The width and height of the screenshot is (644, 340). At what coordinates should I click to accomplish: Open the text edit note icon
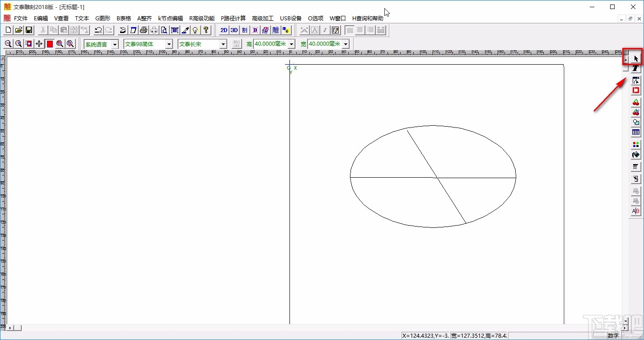point(336,30)
